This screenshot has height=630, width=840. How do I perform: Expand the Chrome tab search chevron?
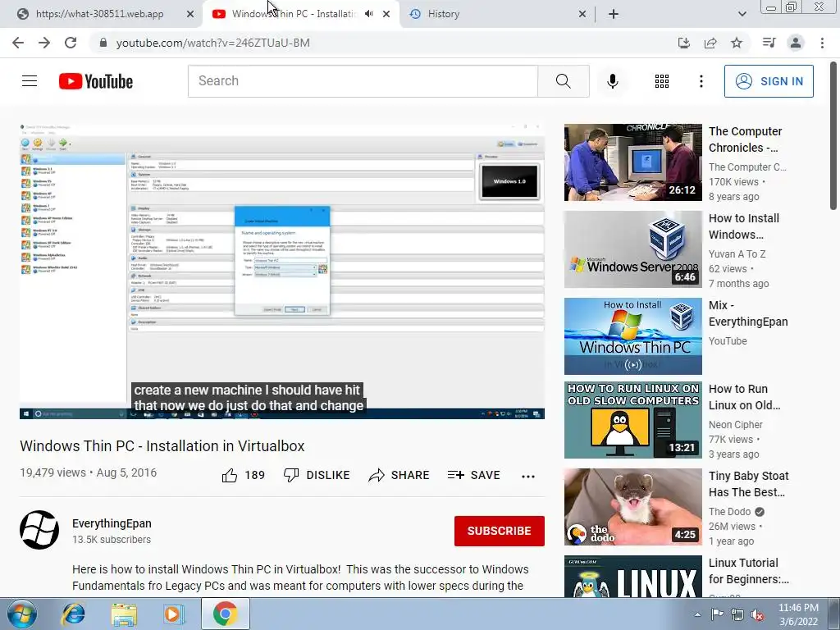coord(742,14)
